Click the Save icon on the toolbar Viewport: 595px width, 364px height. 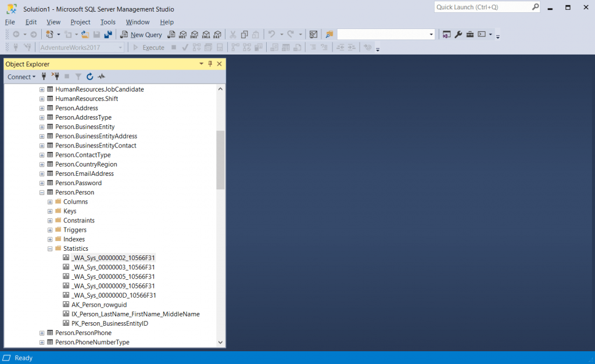coord(98,34)
